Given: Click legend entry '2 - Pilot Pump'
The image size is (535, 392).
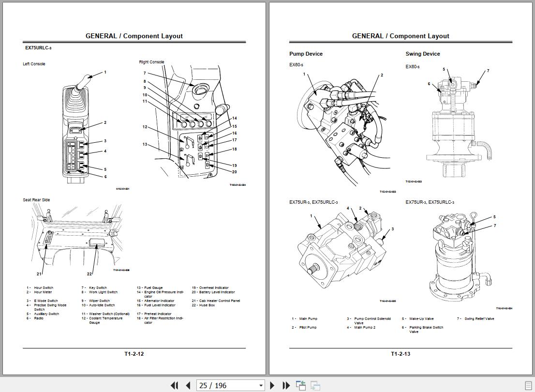Looking at the screenshot, I should (304, 328).
